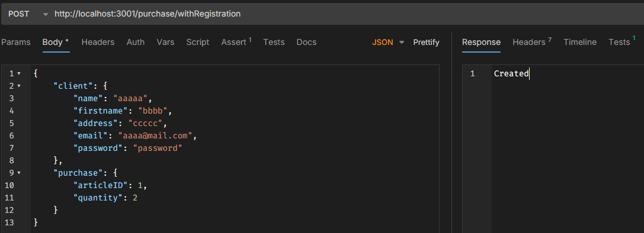Click the POST method label
The height and width of the screenshot is (233, 644).
(x=18, y=14)
